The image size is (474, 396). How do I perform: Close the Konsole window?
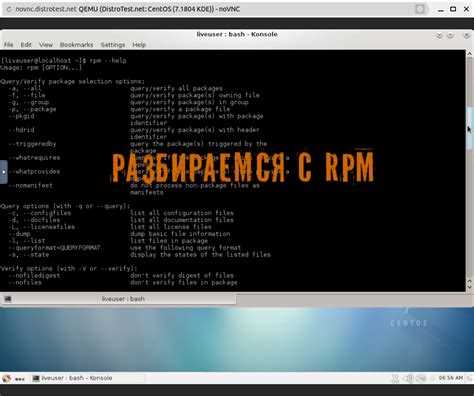[466, 35]
